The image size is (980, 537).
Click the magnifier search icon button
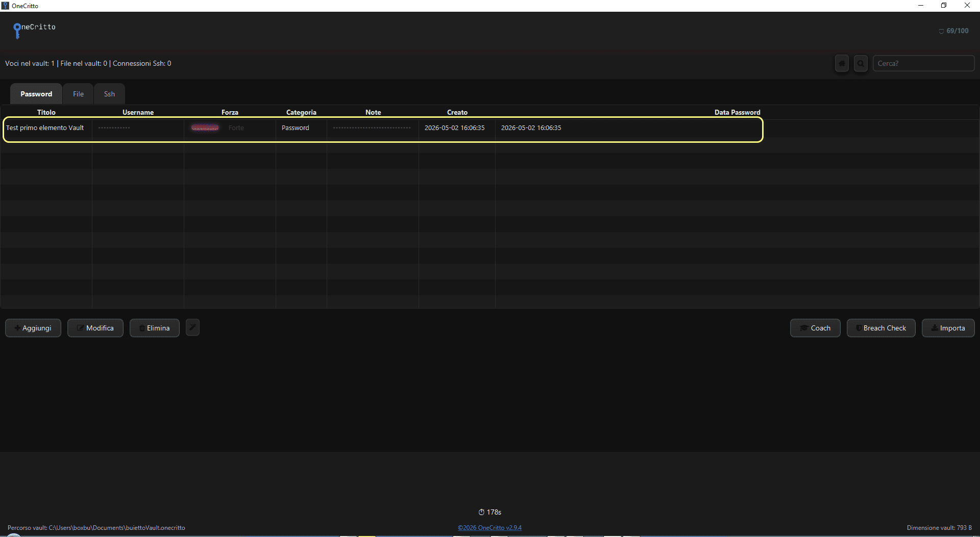pos(861,64)
